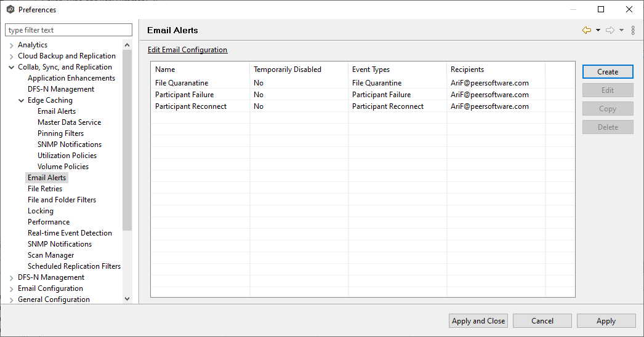
Task: Open the back history dropdown arrow
Action: coord(598,30)
